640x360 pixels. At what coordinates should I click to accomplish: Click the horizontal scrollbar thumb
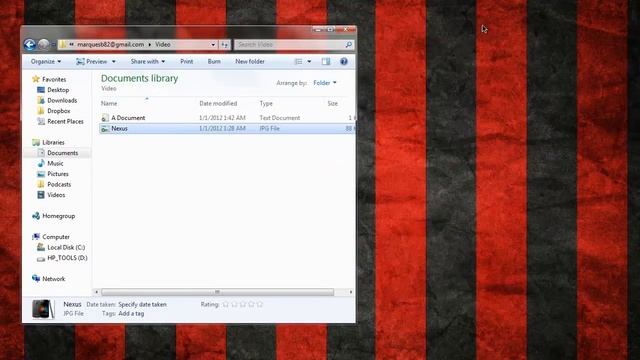(218, 292)
